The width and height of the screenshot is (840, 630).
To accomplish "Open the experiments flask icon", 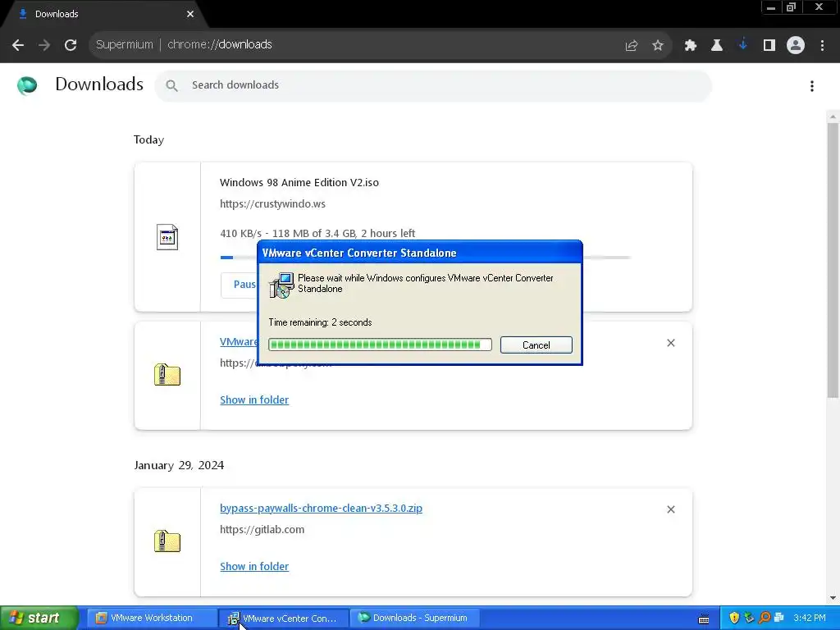I will click(x=717, y=46).
